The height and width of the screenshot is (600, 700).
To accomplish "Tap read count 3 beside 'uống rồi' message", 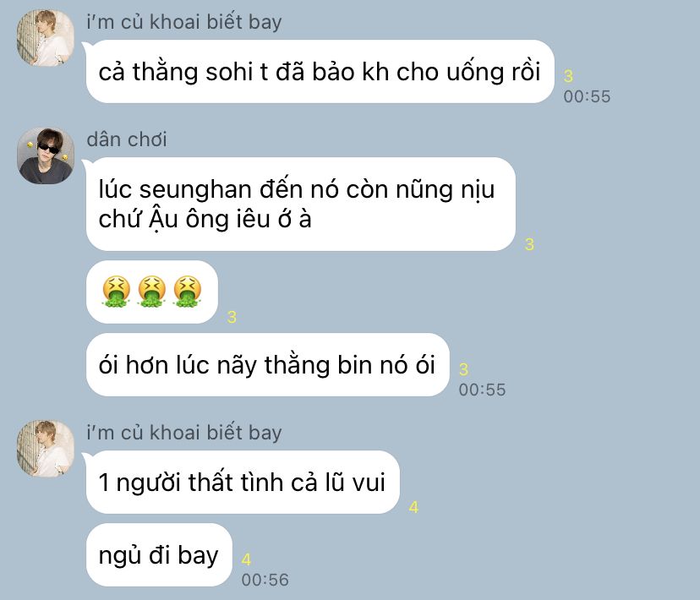I will pos(568,76).
